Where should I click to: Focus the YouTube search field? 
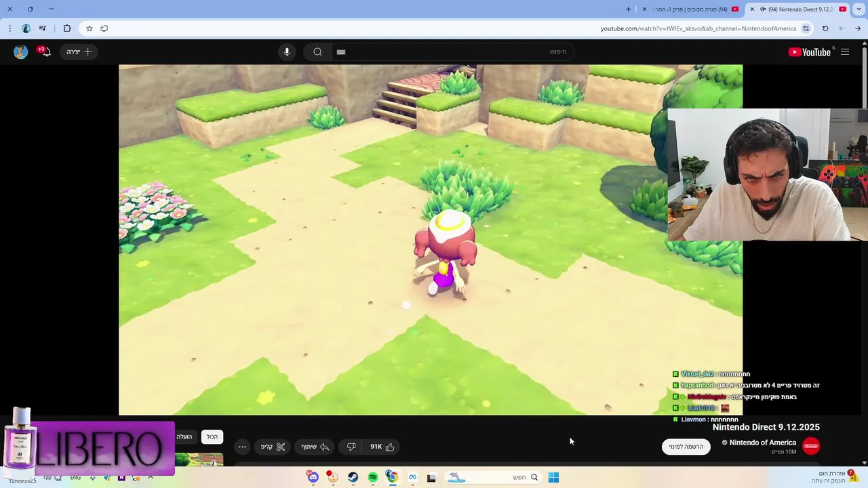point(453,52)
